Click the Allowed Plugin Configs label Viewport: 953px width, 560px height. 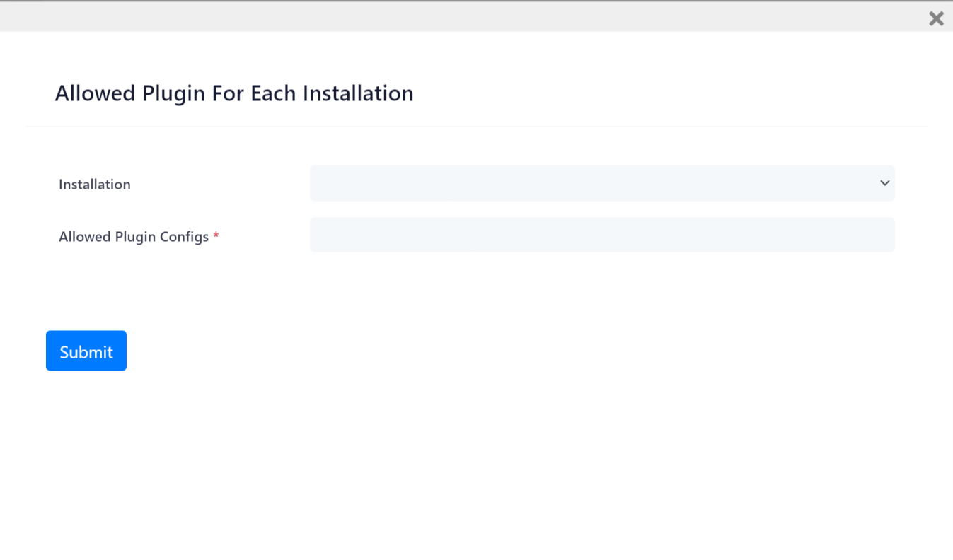[134, 237]
